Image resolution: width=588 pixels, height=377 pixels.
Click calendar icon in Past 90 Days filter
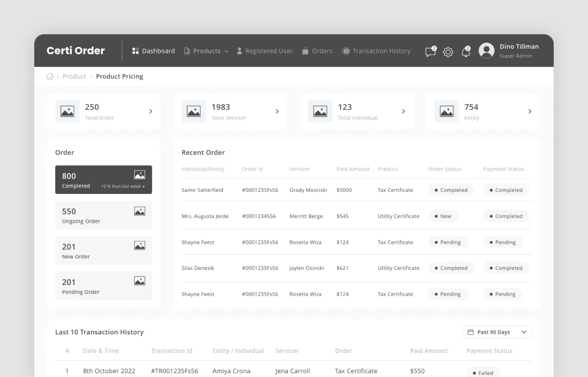471,332
